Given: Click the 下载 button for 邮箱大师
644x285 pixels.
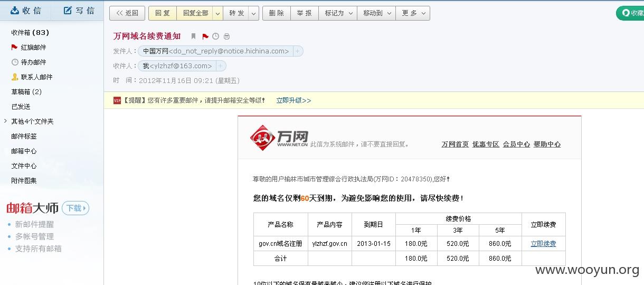Looking at the screenshot, I should [75, 208].
